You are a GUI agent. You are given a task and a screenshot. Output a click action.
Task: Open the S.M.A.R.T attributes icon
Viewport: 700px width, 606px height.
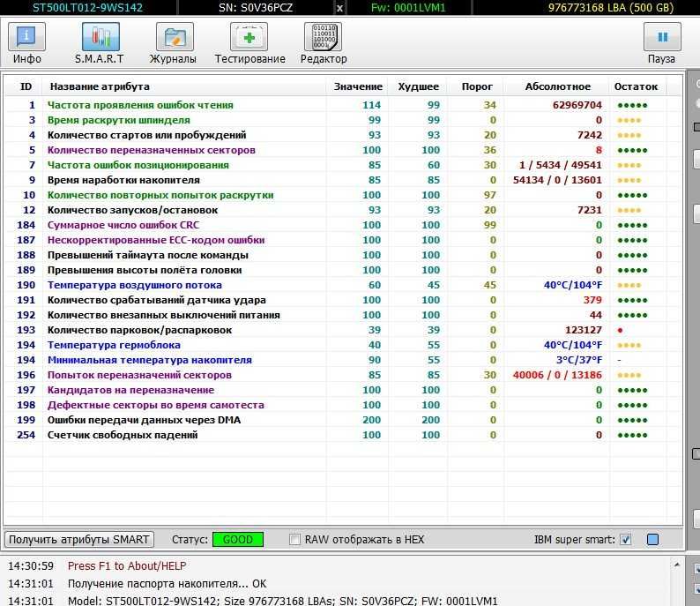click(101, 38)
